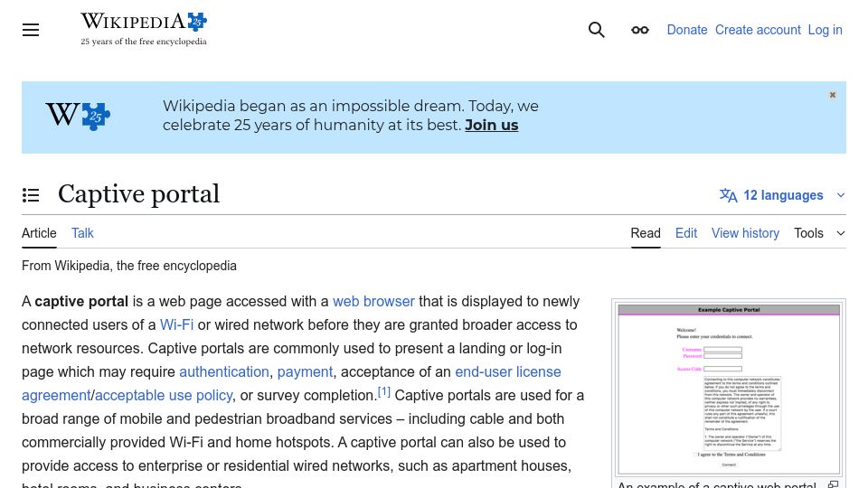Open the Edit tab
The width and height of the screenshot is (868, 488).
[x=686, y=233]
